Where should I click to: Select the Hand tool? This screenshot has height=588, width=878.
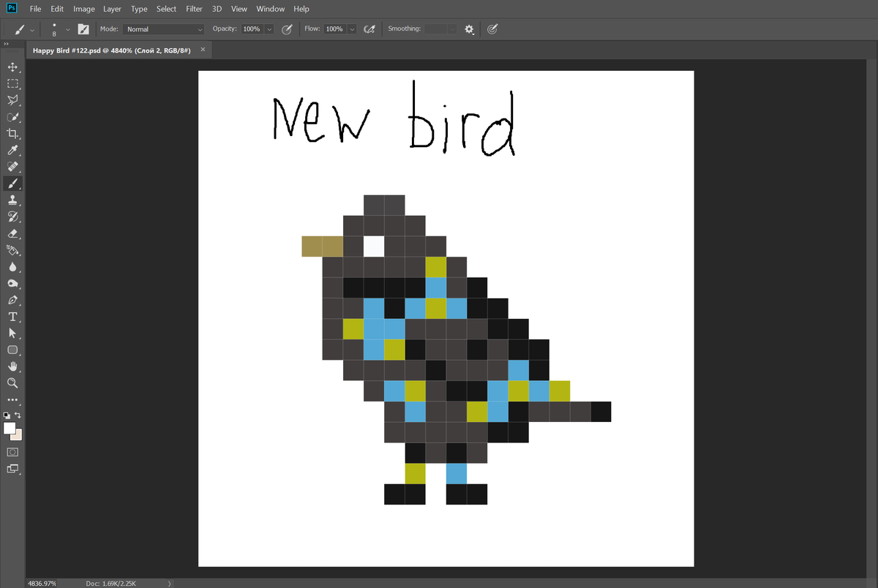coord(12,366)
